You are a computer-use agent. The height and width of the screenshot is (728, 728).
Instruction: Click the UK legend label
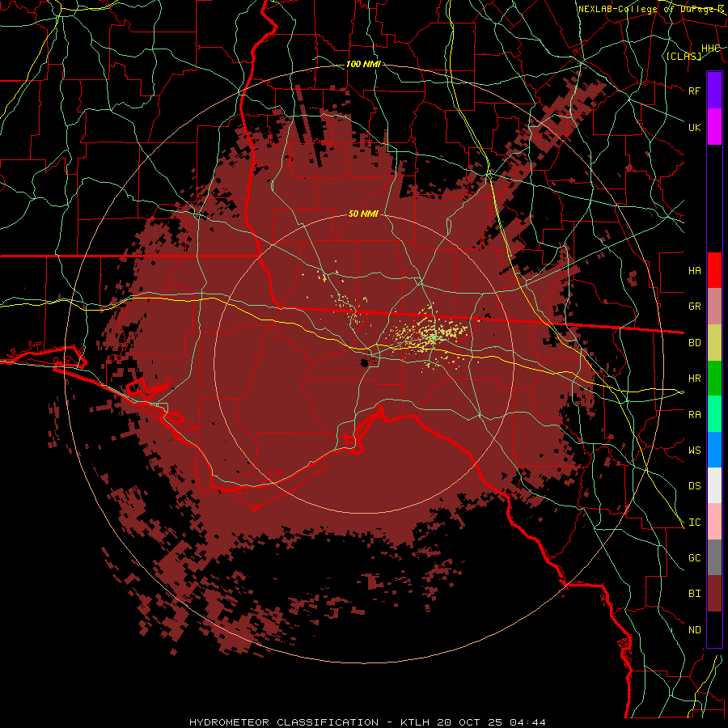point(695,127)
